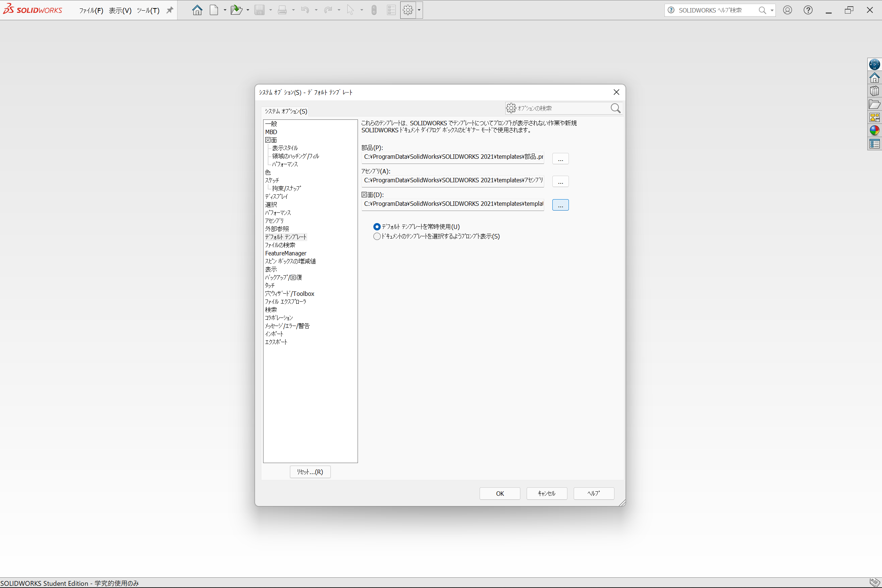Open Appearances color ball icon in task pane
The width and height of the screenshot is (882, 588).
(x=875, y=130)
